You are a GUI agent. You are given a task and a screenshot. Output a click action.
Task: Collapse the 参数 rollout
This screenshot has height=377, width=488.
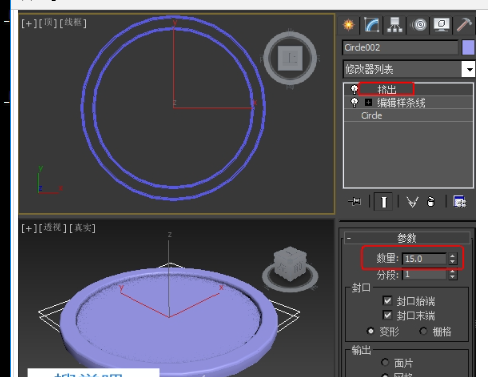click(x=407, y=238)
